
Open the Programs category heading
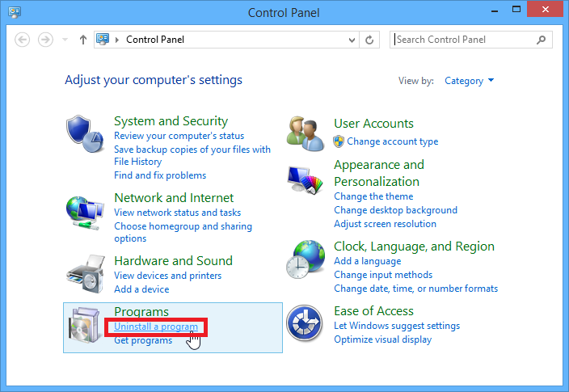141,312
